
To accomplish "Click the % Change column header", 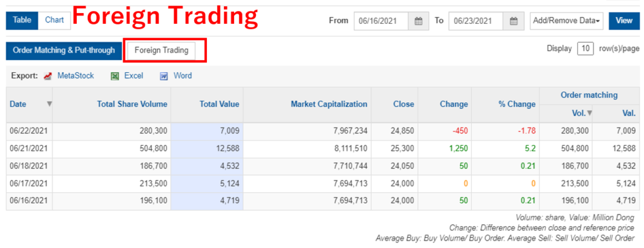I will coord(517,104).
